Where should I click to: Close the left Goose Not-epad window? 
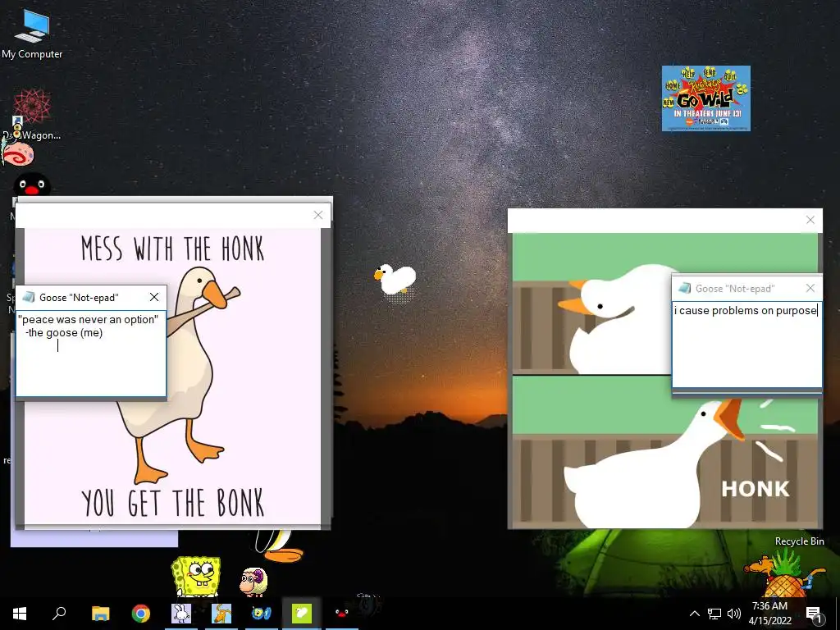154,297
